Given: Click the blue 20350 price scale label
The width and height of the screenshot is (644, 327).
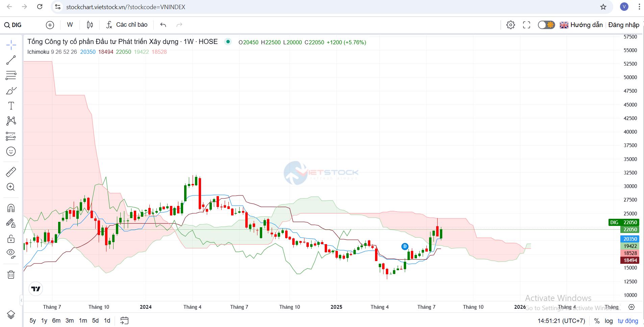Looking at the screenshot, I should click(x=630, y=239).
